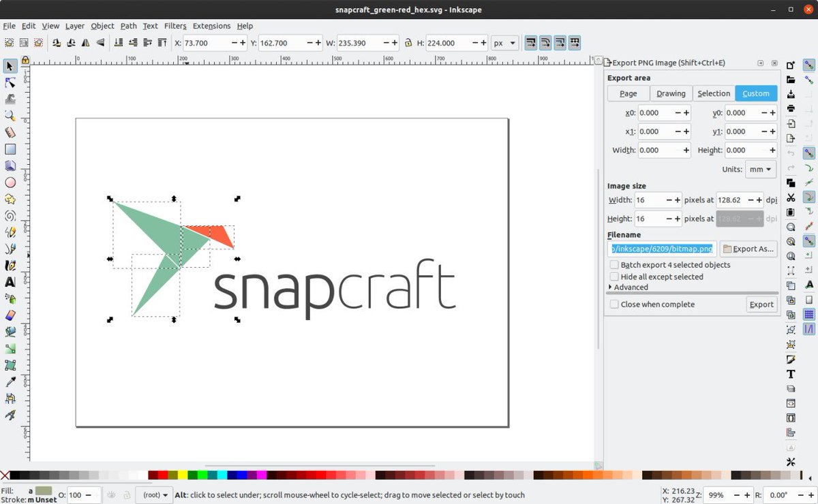Click the Export As button

[748, 249]
